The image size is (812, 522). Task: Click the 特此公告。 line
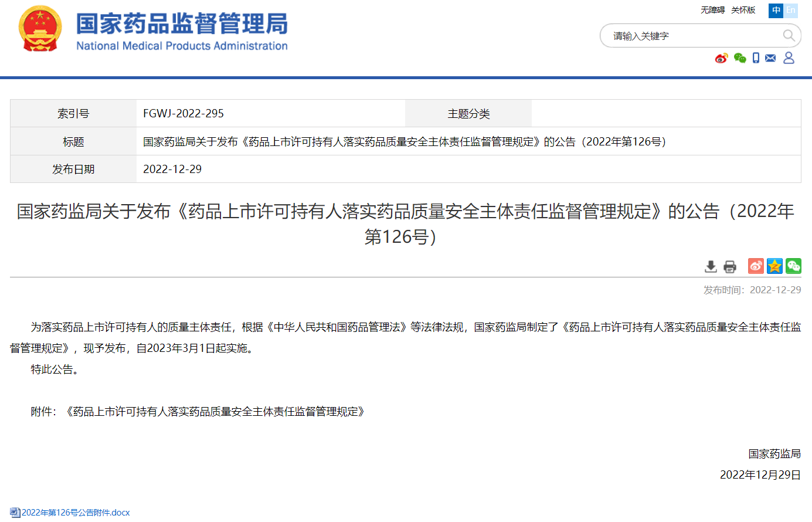tap(57, 370)
